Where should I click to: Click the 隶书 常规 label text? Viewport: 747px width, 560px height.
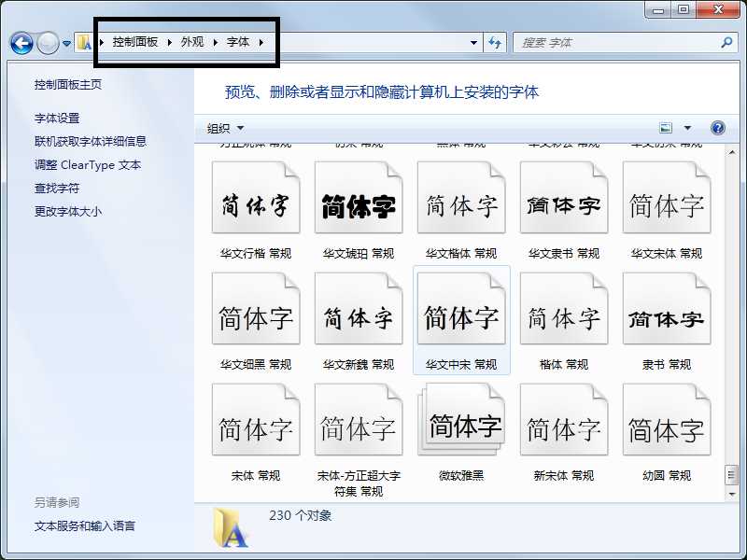click(667, 365)
